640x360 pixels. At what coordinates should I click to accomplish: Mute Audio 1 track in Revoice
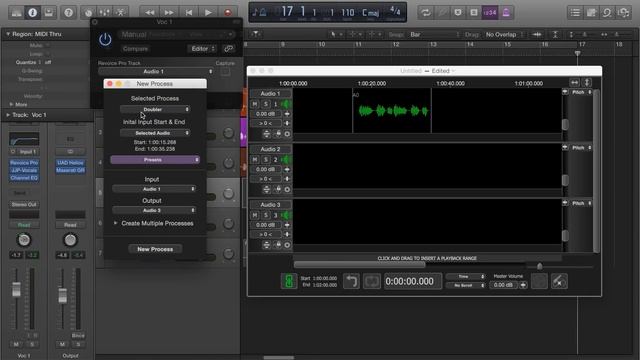point(255,104)
